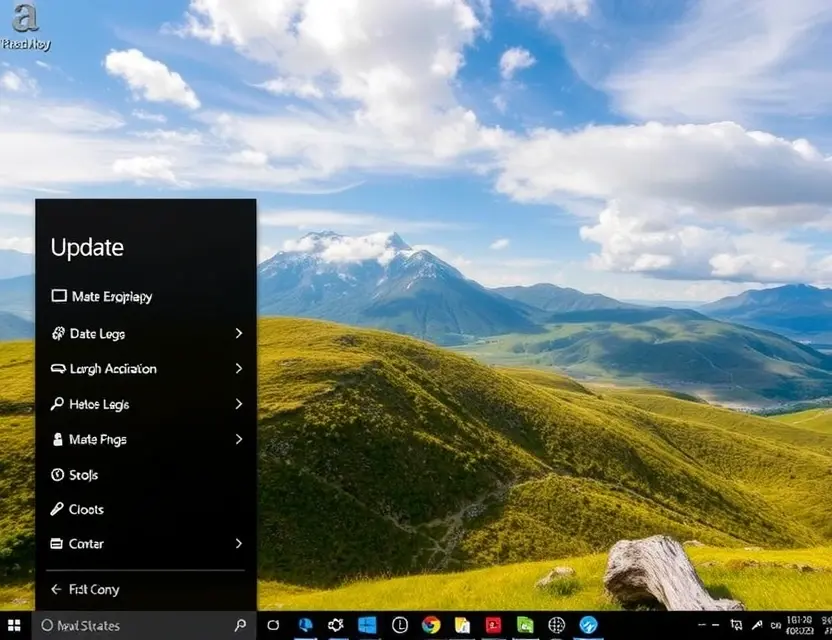Select the Date Legs menu entry
Screen dimensions: 832x640
146,333
